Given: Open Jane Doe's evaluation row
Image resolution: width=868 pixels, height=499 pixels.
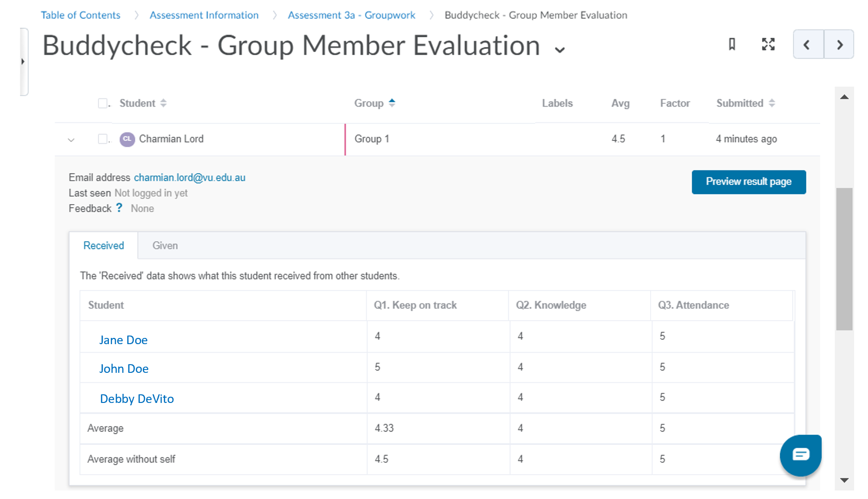Looking at the screenshot, I should [x=123, y=340].
